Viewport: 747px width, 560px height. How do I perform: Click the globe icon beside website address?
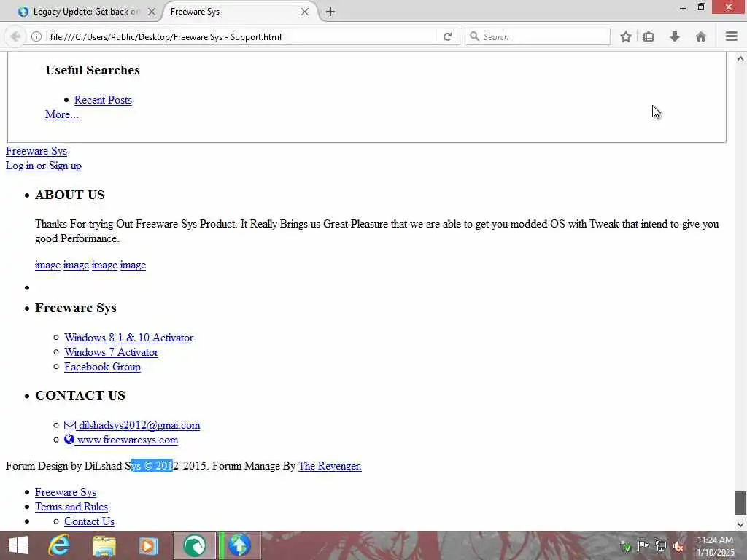69,439
